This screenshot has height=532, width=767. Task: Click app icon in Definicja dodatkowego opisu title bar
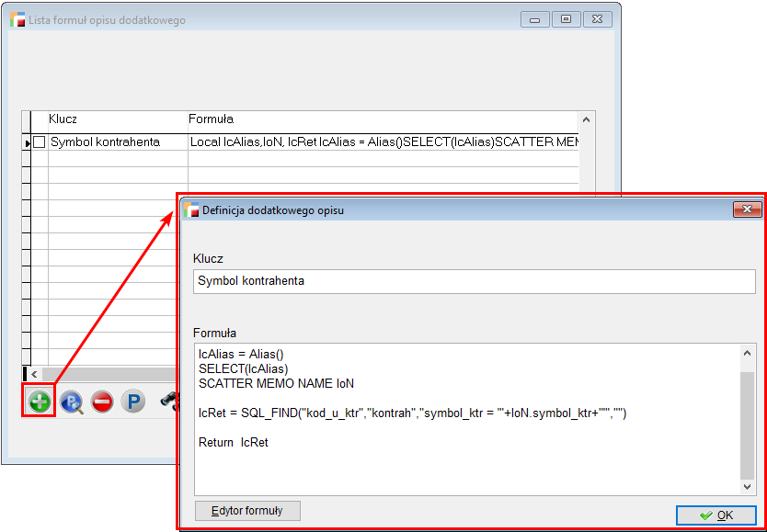pyautogui.click(x=190, y=209)
